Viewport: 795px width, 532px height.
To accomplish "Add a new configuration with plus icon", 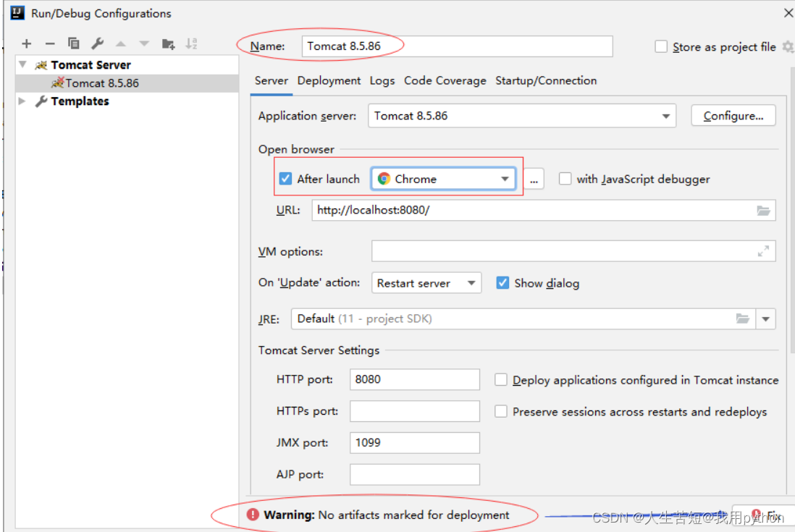I will point(26,44).
